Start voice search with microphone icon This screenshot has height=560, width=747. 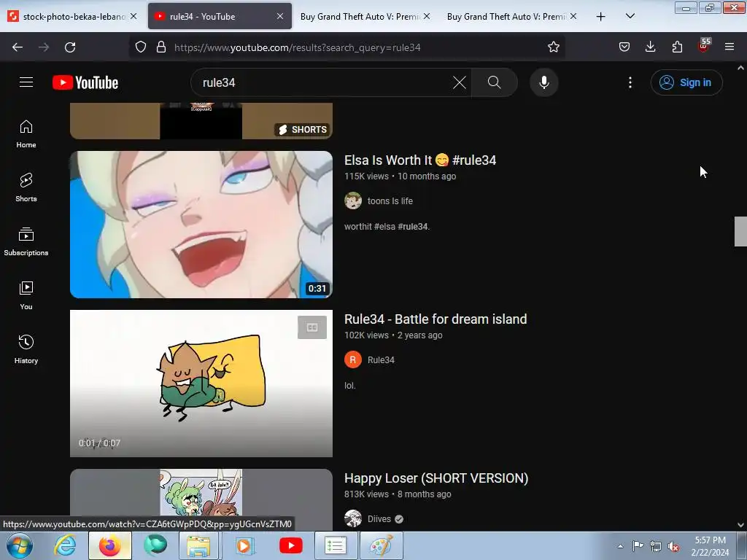click(x=544, y=82)
